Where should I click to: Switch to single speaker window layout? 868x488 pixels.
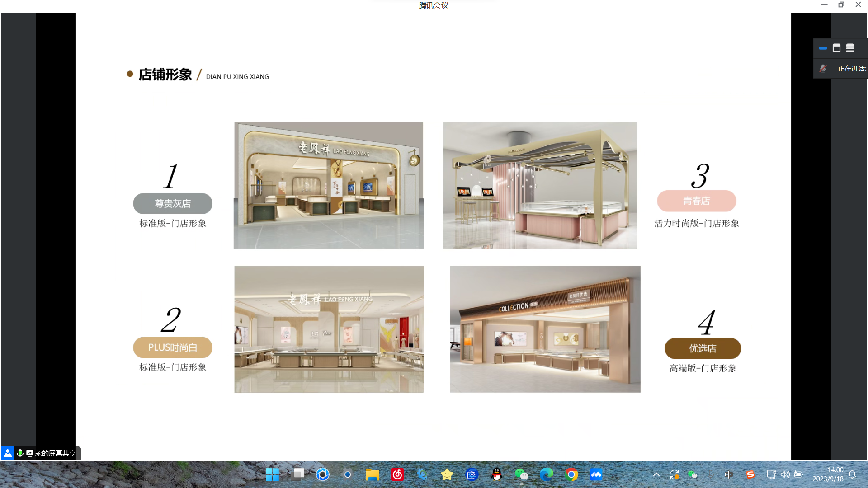[x=836, y=48]
